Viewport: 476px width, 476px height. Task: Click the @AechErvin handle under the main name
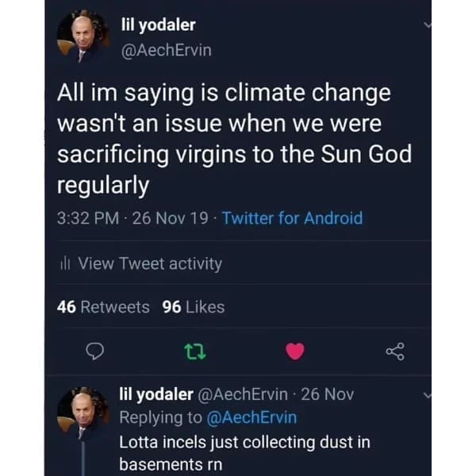[x=165, y=51]
